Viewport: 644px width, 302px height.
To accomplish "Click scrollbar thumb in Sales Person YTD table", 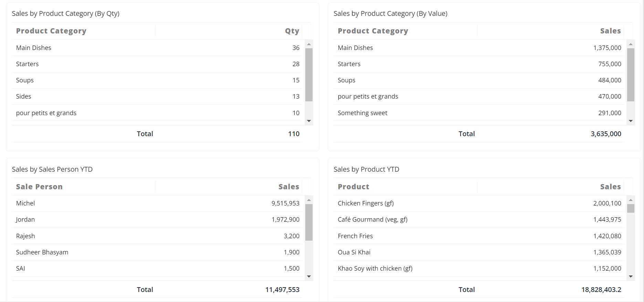I will 309,222.
